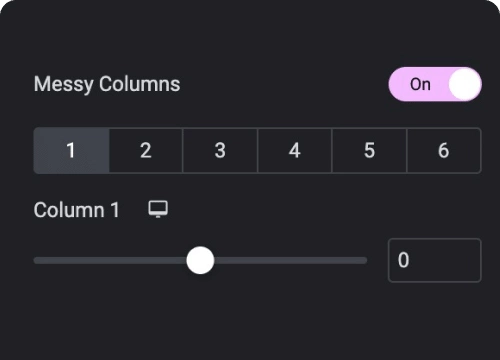The height and width of the screenshot is (360, 500).
Task: Click the Column 1 label text
Action: 76,210
